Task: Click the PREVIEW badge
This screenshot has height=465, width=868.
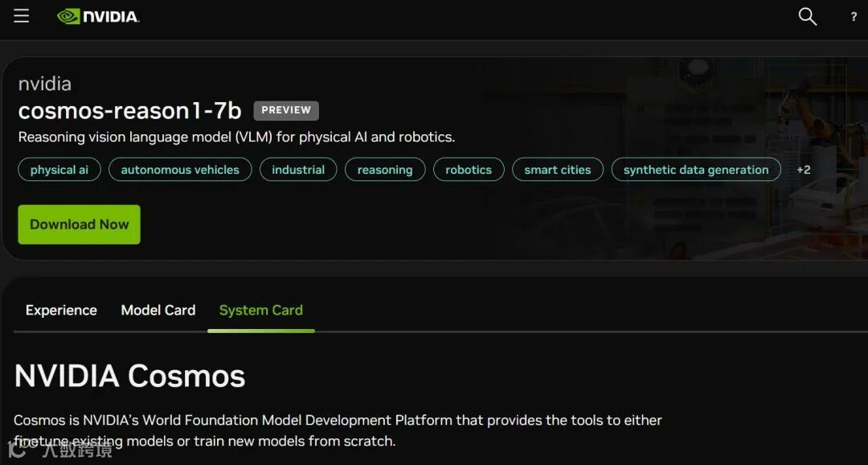Action: coord(286,110)
